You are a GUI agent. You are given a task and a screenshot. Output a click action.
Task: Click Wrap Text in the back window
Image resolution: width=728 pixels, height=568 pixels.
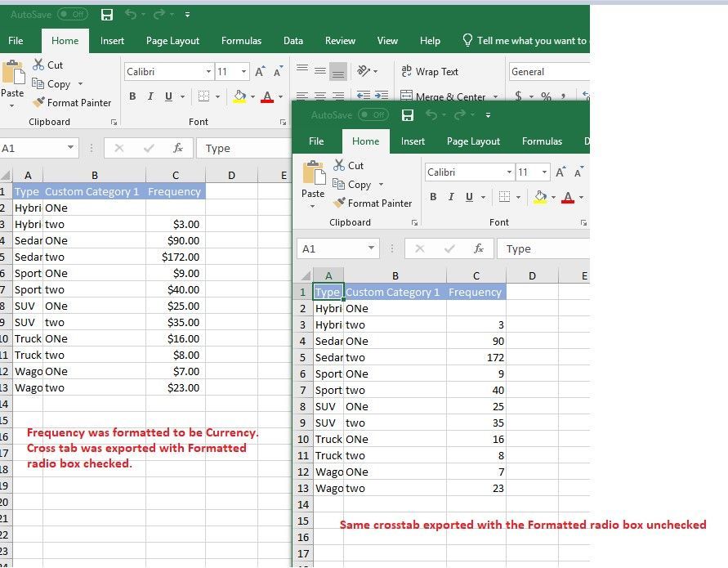[430, 72]
